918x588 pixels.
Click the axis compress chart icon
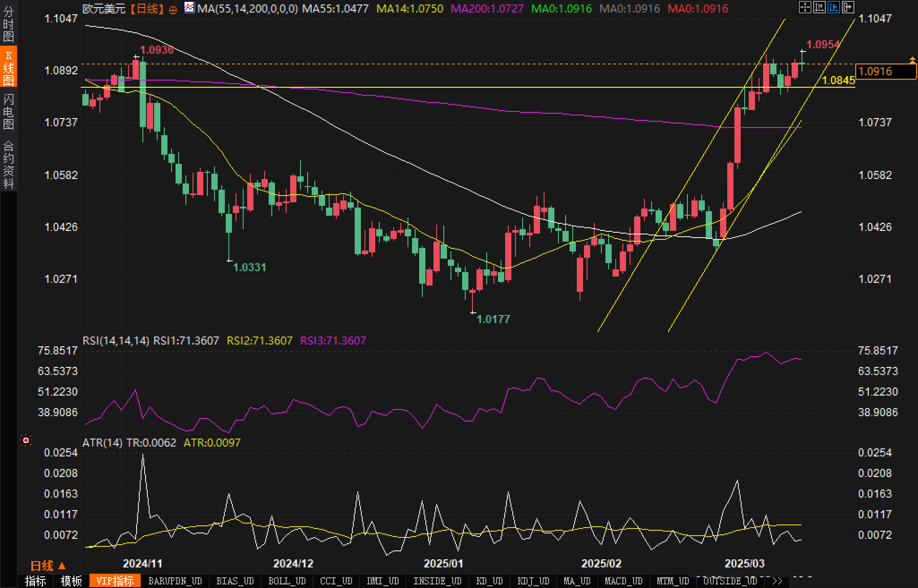(x=819, y=7)
